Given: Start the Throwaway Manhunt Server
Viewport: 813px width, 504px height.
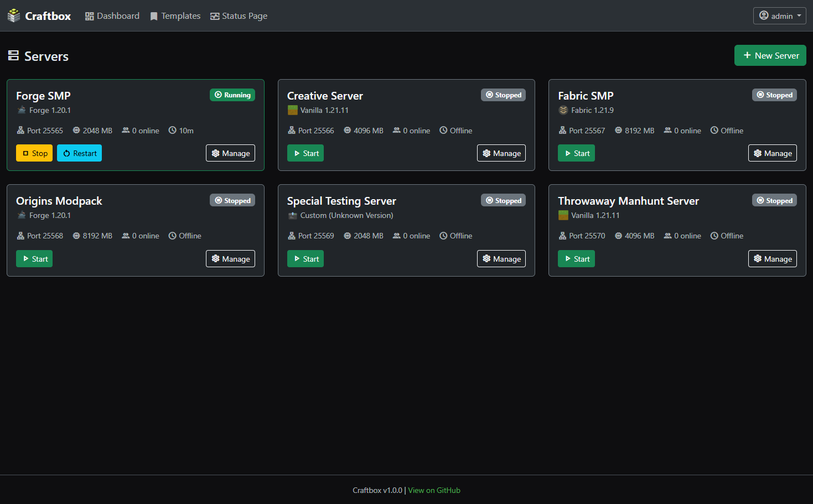Looking at the screenshot, I should click(576, 259).
